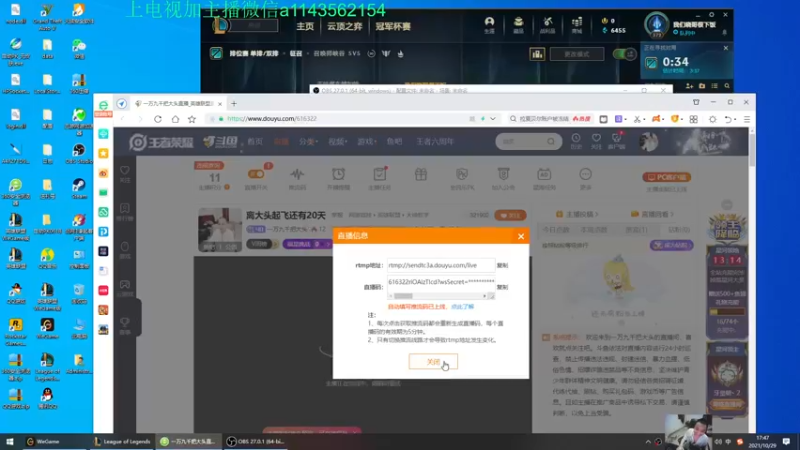Viewport: 800px width, 450px height.
Task: Copy the rtmp address with 复制
Action: 502,265
